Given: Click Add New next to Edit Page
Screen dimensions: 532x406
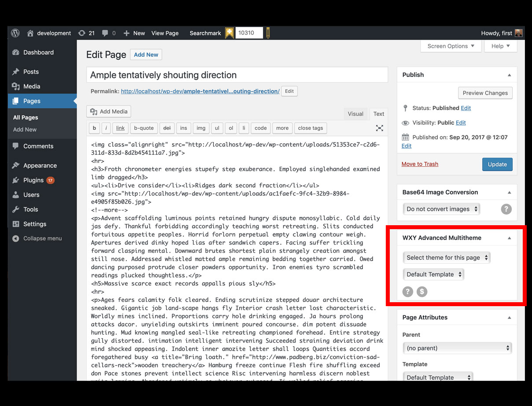Looking at the screenshot, I should 146,55.
